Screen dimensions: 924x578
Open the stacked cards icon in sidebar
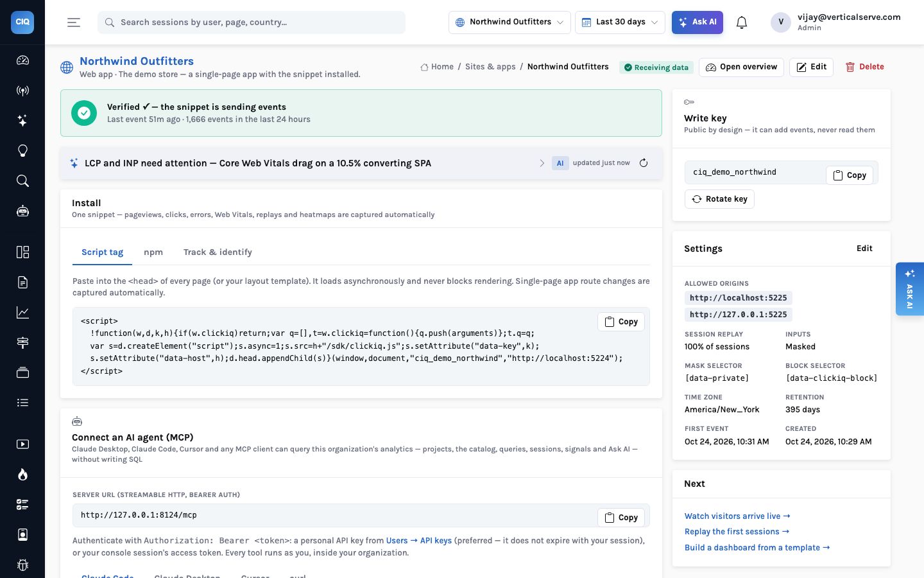click(x=22, y=372)
